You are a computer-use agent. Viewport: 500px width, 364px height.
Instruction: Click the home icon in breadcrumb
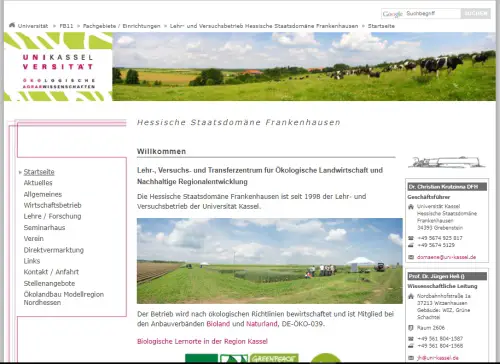pyautogui.click(x=12, y=25)
